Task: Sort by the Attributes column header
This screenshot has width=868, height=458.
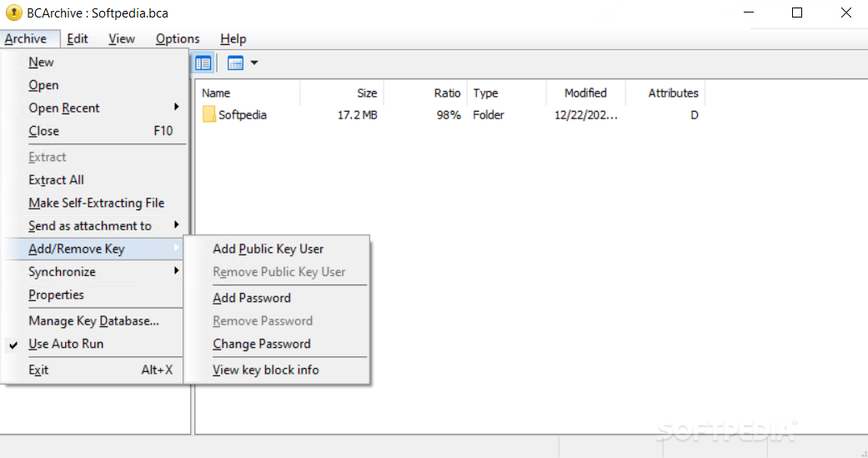Action: click(665, 93)
